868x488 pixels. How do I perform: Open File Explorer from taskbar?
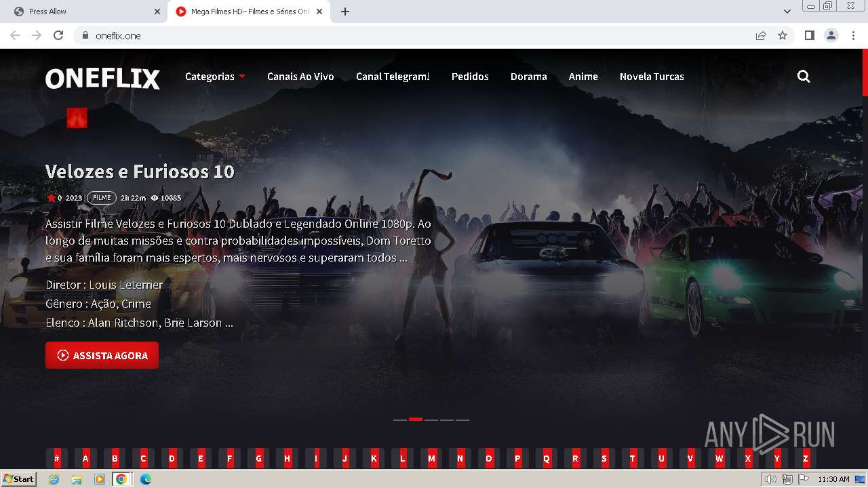pyautogui.click(x=77, y=479)
